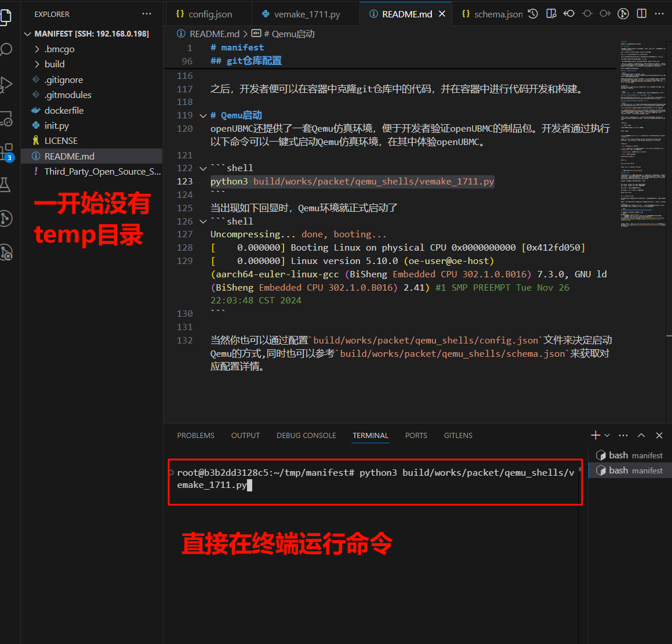Viewport: 672px width, 644px height.
Task: Switch to the DEBUG CONSOLE panel tab
Action: click(306, 435)
